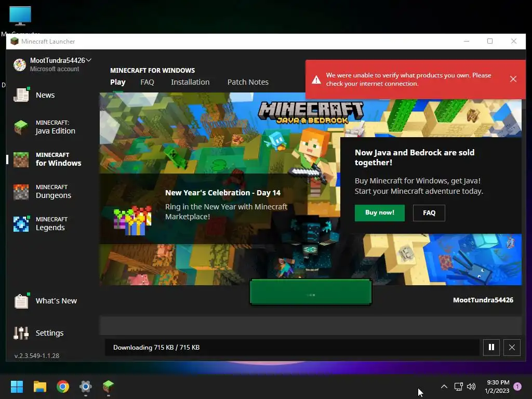Show hidden system tray icons
Screen dimensions: 532x399
point(444,387)
